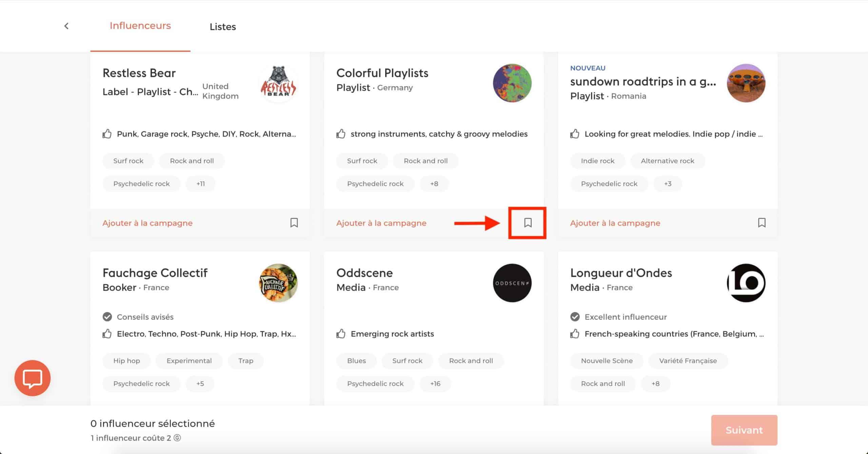Bookmark the sundown roadtrips playlist card
Screen dimensions: 868x454
[x=762, y=223]
